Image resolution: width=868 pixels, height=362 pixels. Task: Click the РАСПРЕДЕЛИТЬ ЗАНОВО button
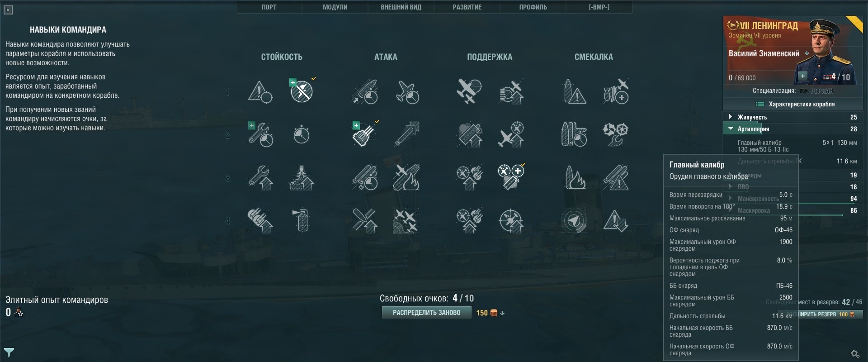(x=426, y=313)
